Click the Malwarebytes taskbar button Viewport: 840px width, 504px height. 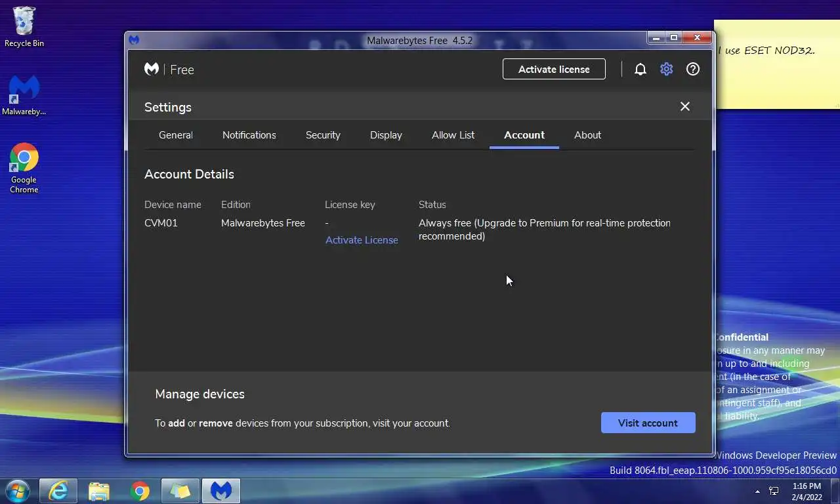[221, 491]
